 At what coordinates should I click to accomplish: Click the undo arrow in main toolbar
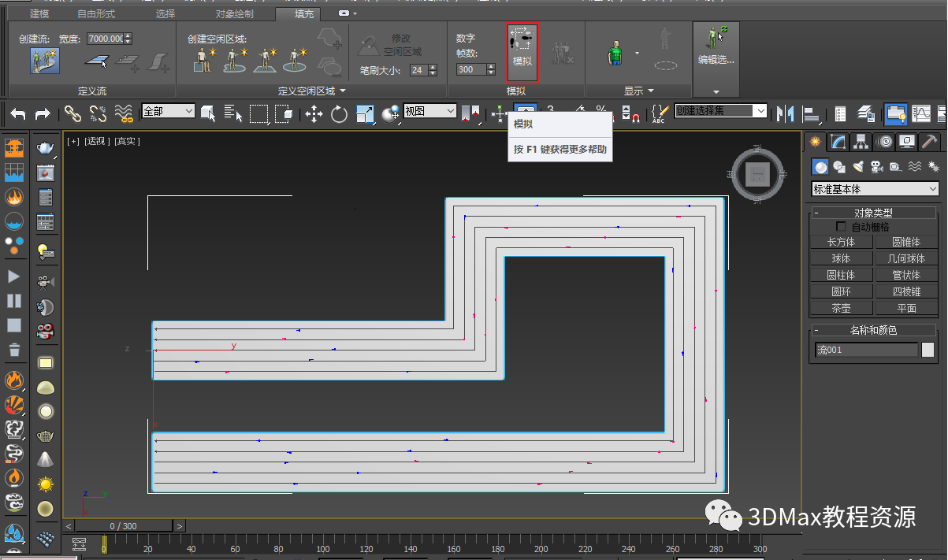click(x=18, y=114)
